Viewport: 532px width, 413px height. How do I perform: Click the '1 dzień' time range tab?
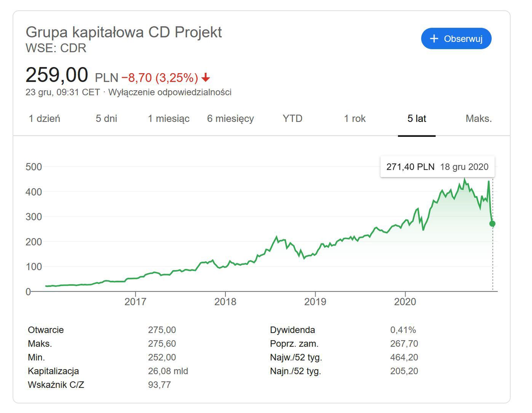(x=44, y=118)
